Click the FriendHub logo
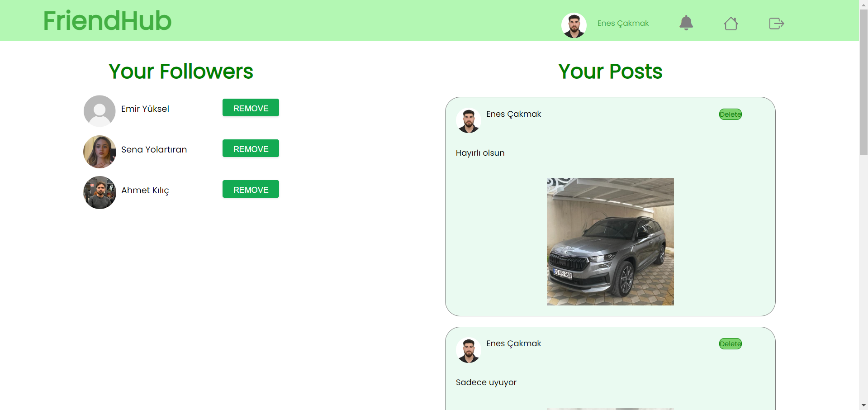Viewport: 868px width, 410px height. (x=107, y=20)
